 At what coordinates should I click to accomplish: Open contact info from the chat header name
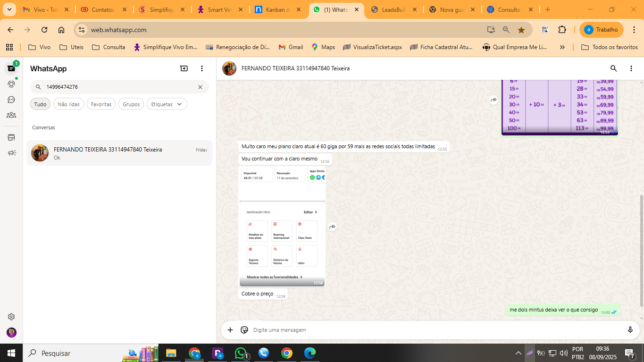295,68
